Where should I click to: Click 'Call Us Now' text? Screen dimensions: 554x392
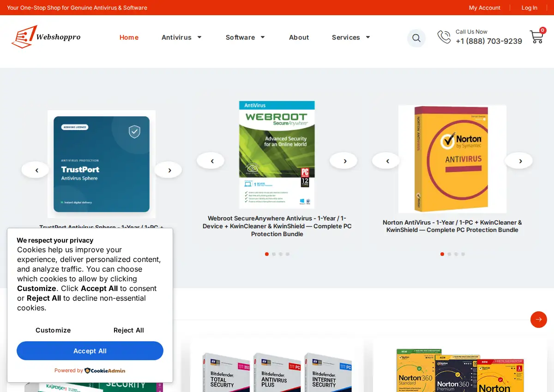471,32
